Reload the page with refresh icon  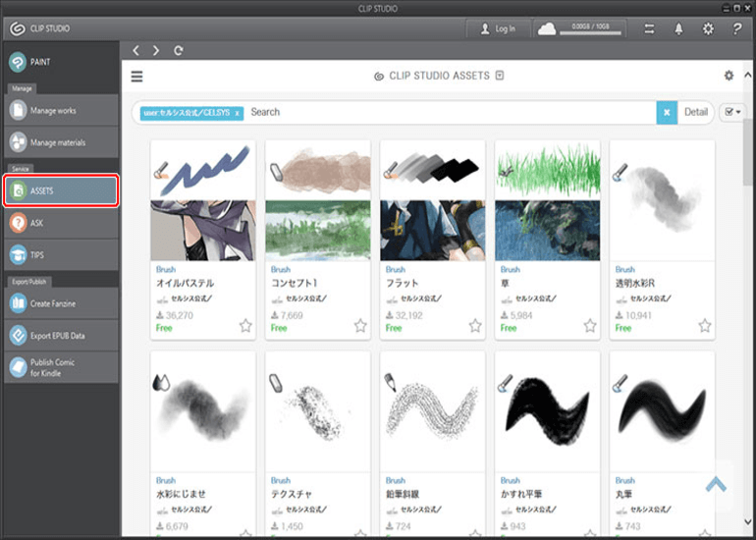(178, 50)
